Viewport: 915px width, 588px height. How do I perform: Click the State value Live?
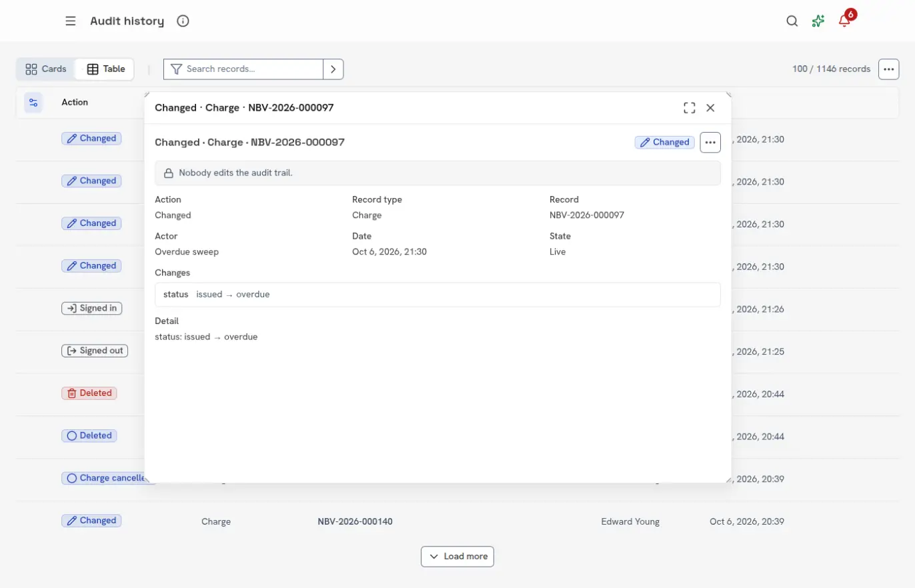pyautogui.click(x=558, y=252)
